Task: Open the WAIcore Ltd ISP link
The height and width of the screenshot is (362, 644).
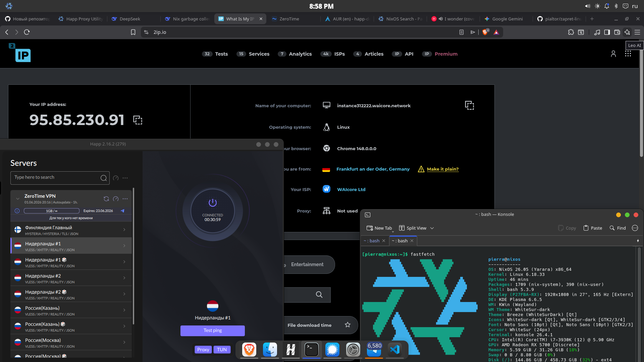Action: [x=351, y=190]
